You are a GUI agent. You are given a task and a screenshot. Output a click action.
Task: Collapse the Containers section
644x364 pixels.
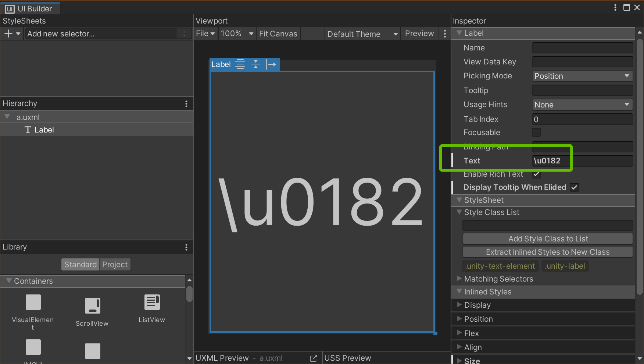pos(8,281)
